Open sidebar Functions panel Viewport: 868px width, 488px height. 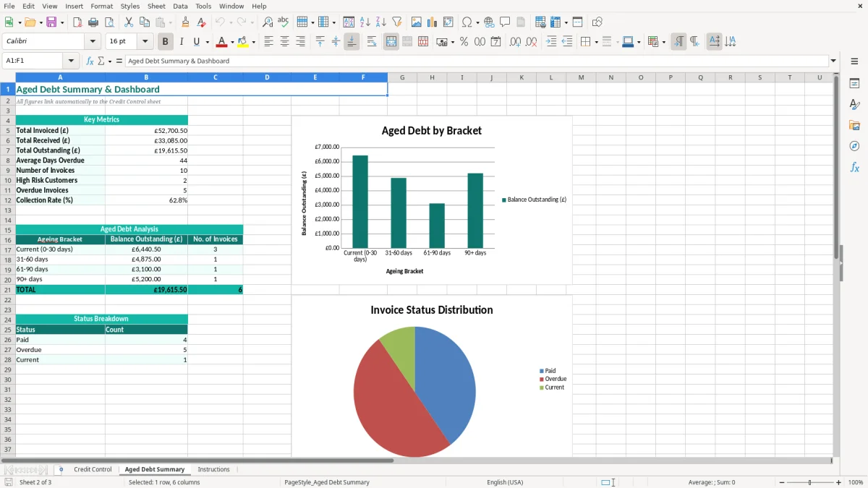point(854,167)
